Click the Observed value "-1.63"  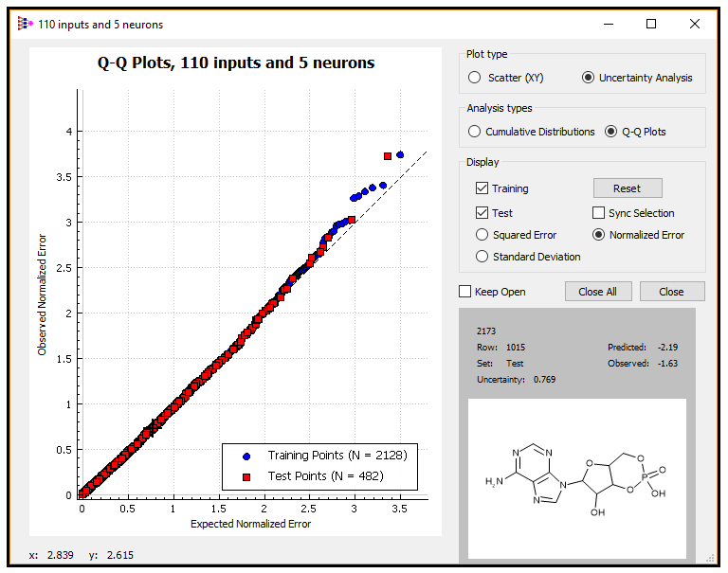click(x=667, y=364)
